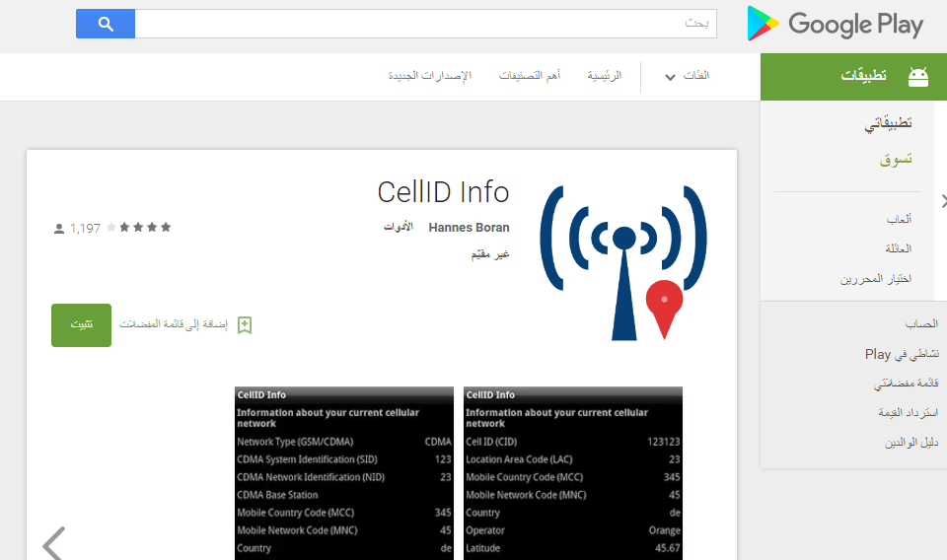This screenshot has width=947, height=560.
Task: Click the CellID Info app title
Action: [x=443, y=192]
